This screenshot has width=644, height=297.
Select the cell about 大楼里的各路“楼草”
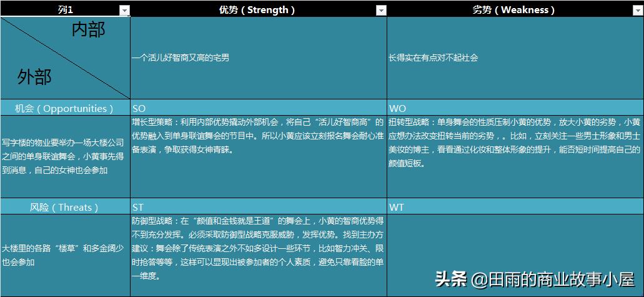pos(66,255)
